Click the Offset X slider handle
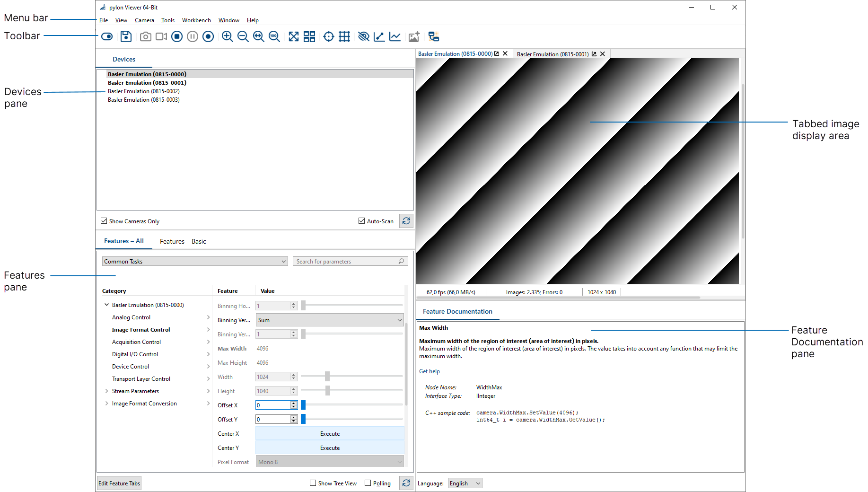The height and width of the screenshot is (492, 868). [303, 404]
